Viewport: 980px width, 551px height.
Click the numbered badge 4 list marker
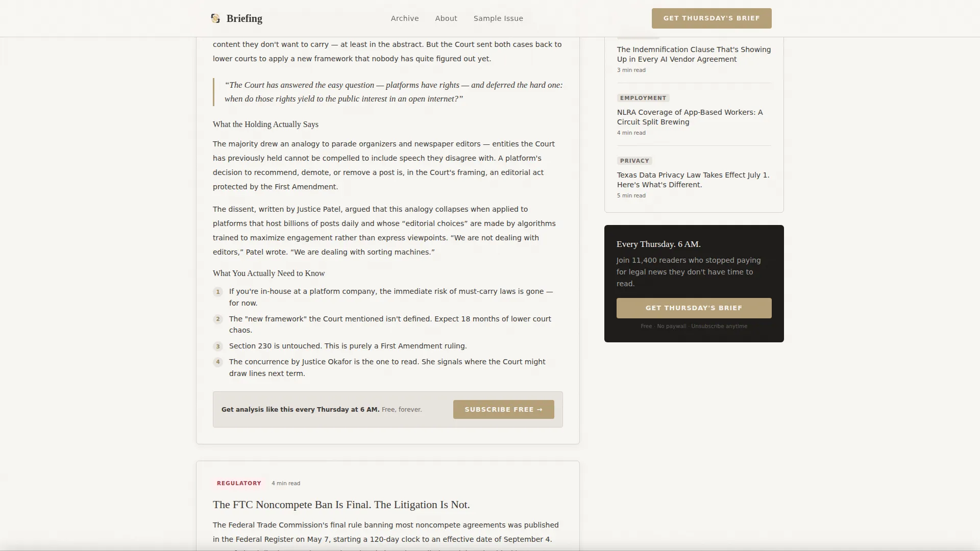coord(218,362)
